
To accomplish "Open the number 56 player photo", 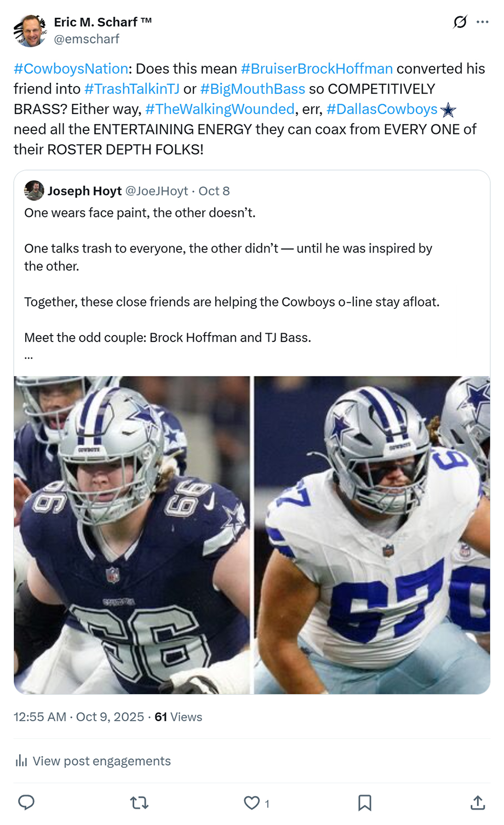I will 132,535.
